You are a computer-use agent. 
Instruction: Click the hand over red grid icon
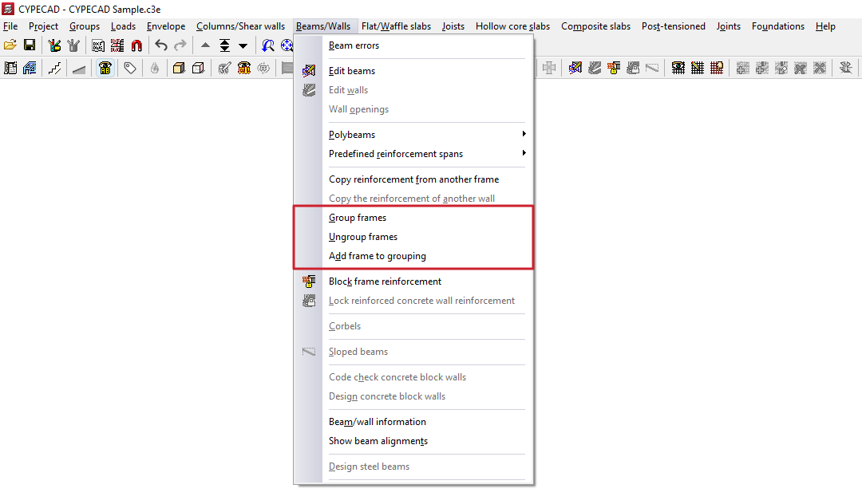(716, 68)
